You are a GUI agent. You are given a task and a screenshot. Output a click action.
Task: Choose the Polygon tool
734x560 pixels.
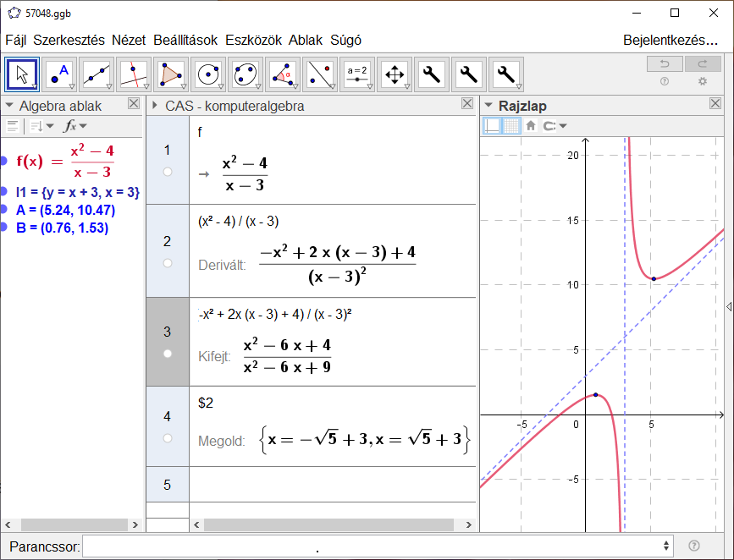[171, 74]
